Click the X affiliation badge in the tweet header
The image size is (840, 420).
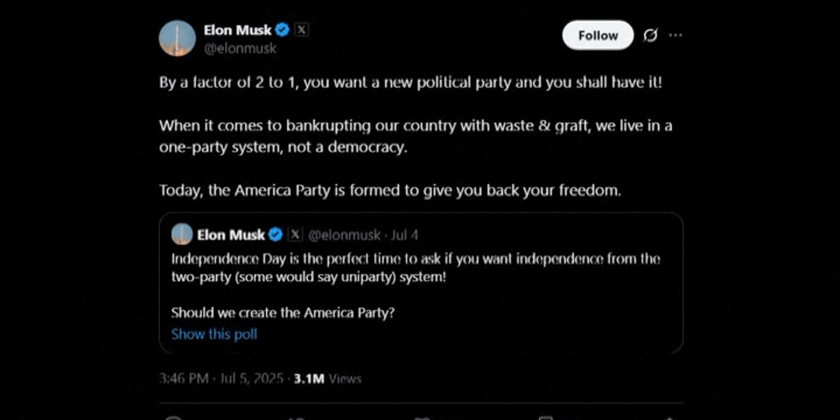(x=302, y=30)
